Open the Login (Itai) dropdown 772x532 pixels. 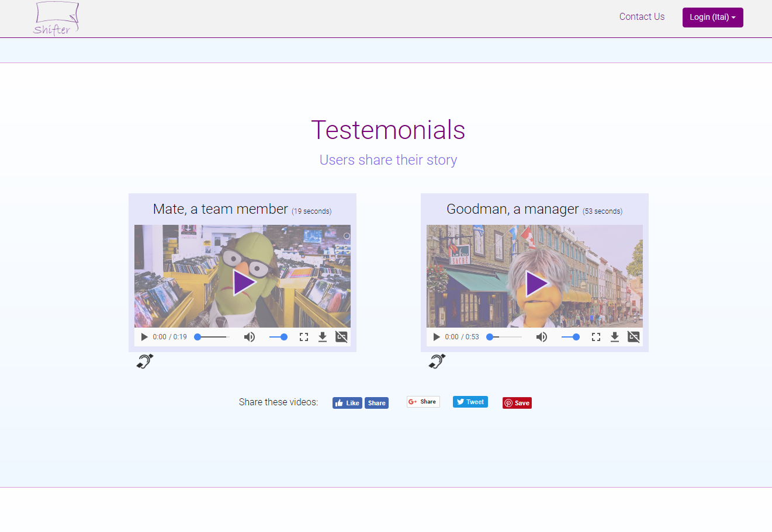point(712,18)
